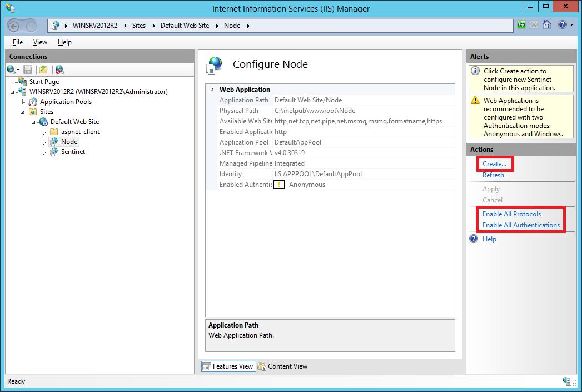The image size is (582, 392).
Task: Click the Back navigation arrow
Action: (x=14, y=26)
